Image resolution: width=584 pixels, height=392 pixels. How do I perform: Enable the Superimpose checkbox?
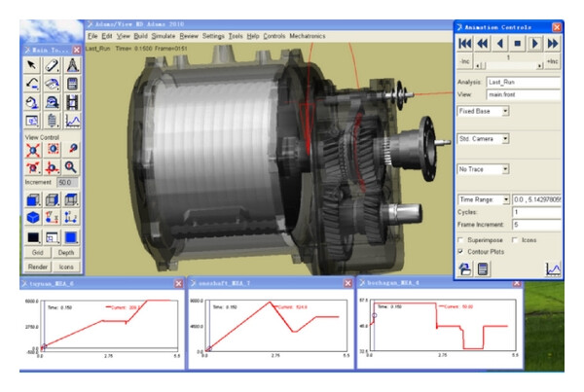point(460,240)
